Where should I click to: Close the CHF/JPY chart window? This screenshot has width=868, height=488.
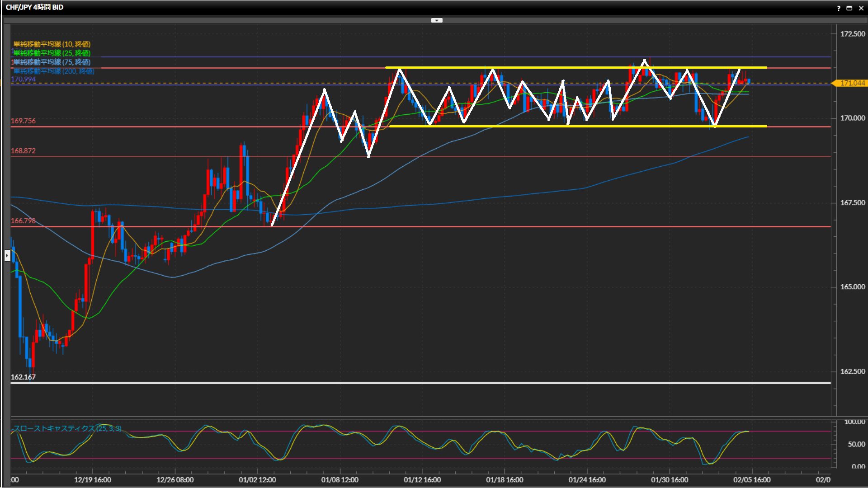tap(861, 8)
